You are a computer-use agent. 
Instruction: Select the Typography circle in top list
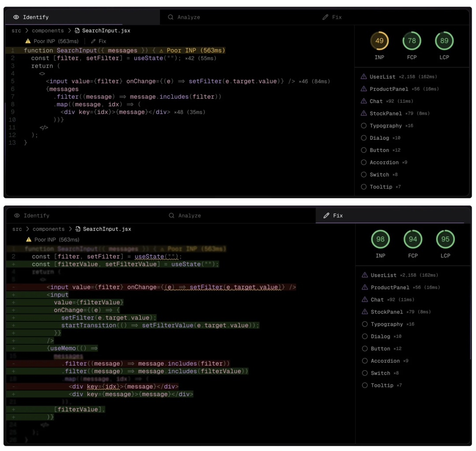pos(364,126)
